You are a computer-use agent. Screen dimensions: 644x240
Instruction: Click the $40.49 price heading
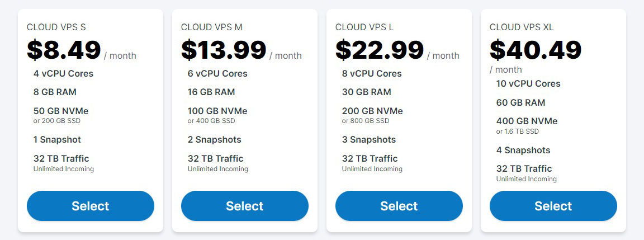pyautogui.click(x=536, y=50)
